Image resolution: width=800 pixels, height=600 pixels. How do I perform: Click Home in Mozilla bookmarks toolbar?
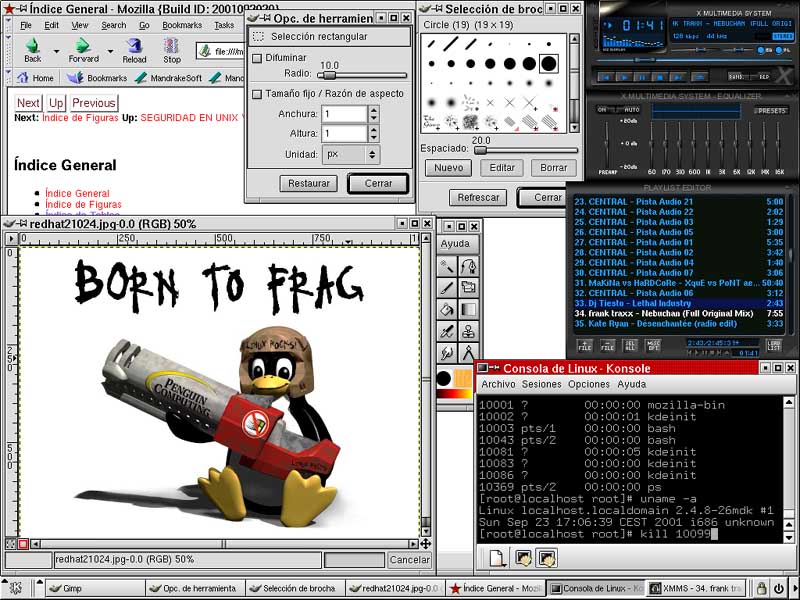(35, 78)
